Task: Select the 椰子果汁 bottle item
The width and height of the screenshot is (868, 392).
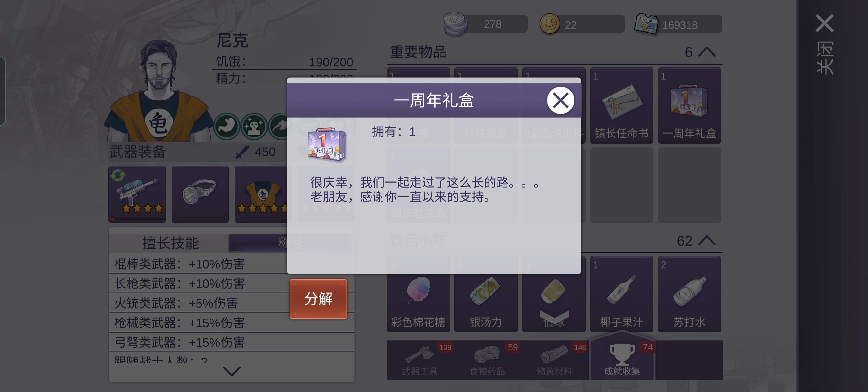Action: point(621,294)
